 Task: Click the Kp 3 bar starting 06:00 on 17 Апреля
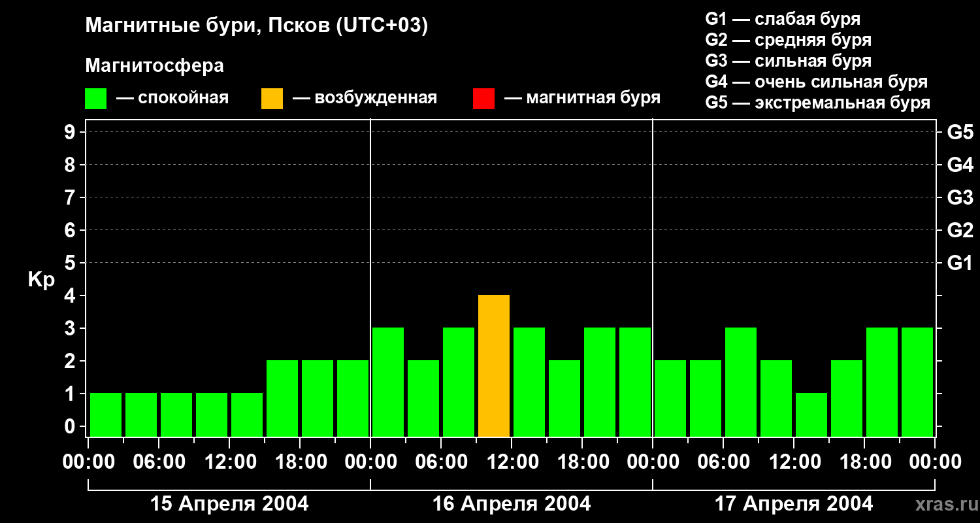[x=741, y=382]
